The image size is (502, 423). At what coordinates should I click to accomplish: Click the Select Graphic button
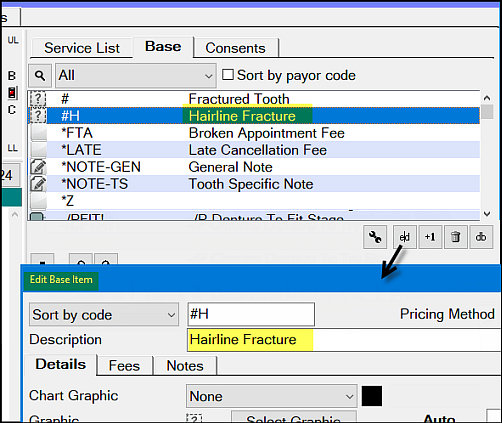(x=294, y=417)
